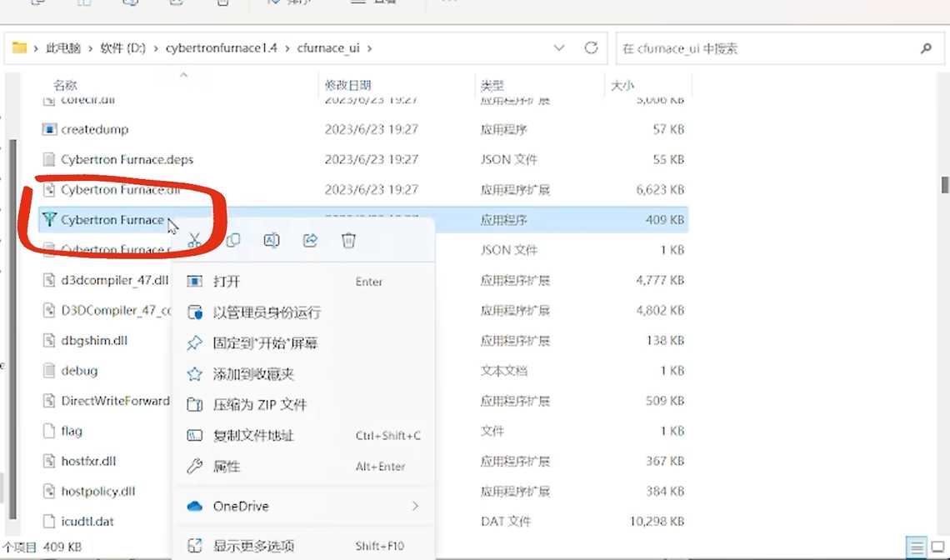The image size is (950, 560).
Task: Select 以管理员身份运行 menu entry
Action: (x=303, y=312)
